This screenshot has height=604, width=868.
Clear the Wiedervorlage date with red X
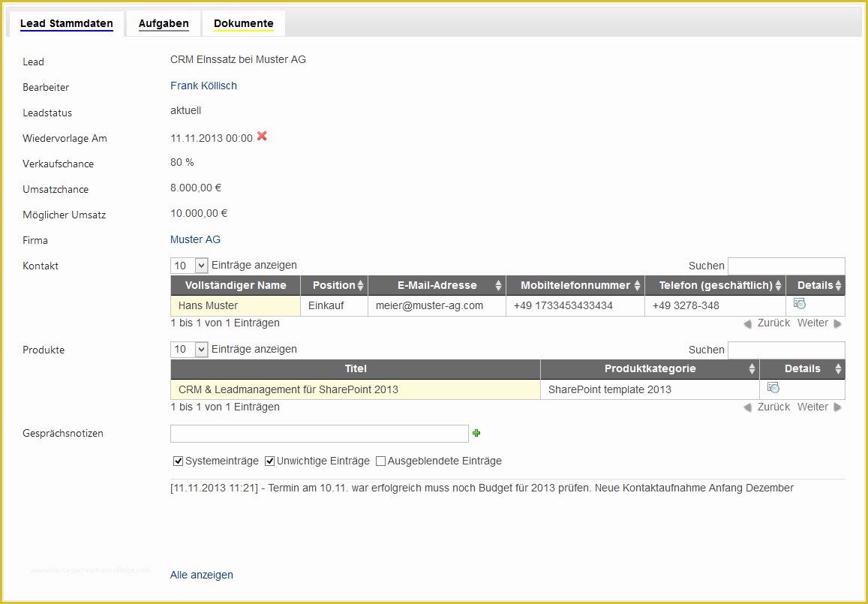coord(262,137)
